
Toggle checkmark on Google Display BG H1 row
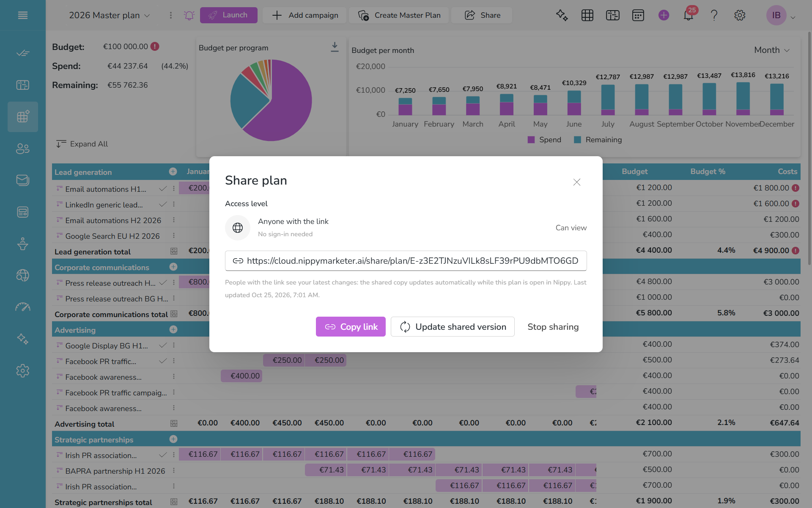(163, 345)
